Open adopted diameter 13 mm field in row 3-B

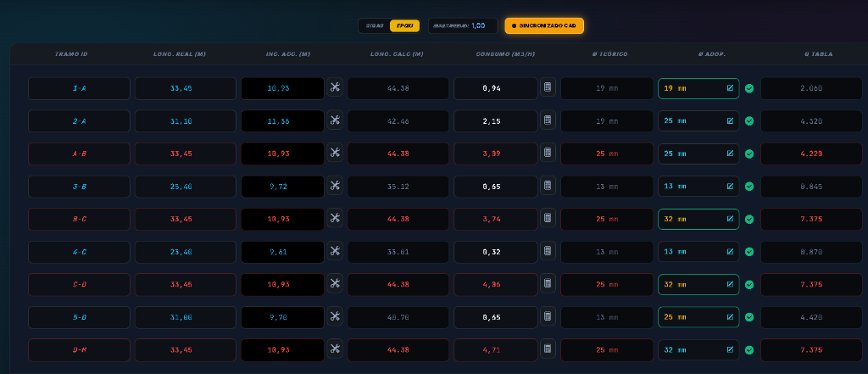point(698,187)
